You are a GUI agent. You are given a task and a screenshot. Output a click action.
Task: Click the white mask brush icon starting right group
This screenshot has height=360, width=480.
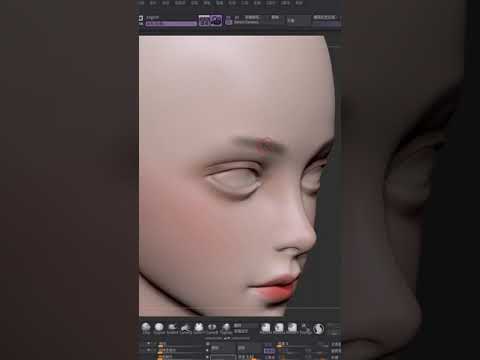[266, 327]
